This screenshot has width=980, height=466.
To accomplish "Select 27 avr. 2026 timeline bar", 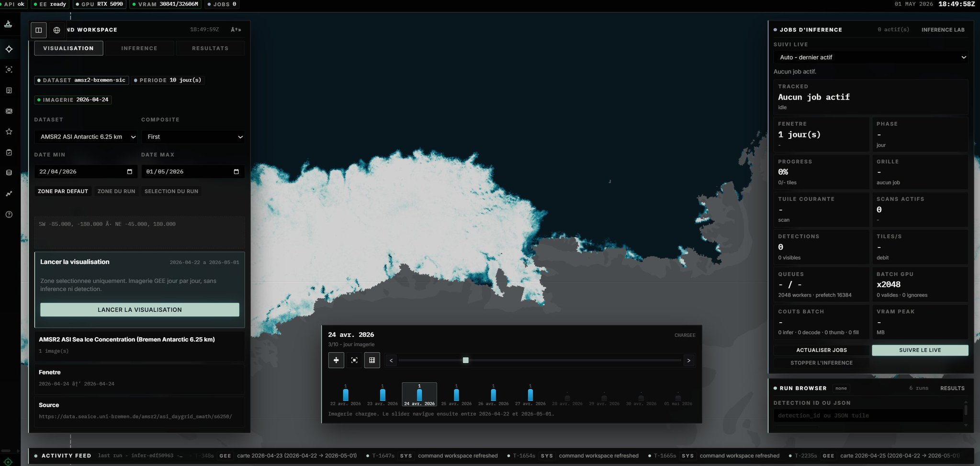I will 530,395.
